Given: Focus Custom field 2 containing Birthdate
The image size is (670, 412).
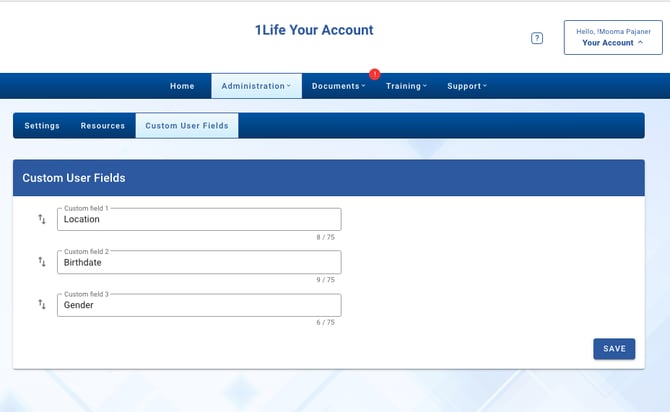Looking at the screenshot, I should click(199, 262).
